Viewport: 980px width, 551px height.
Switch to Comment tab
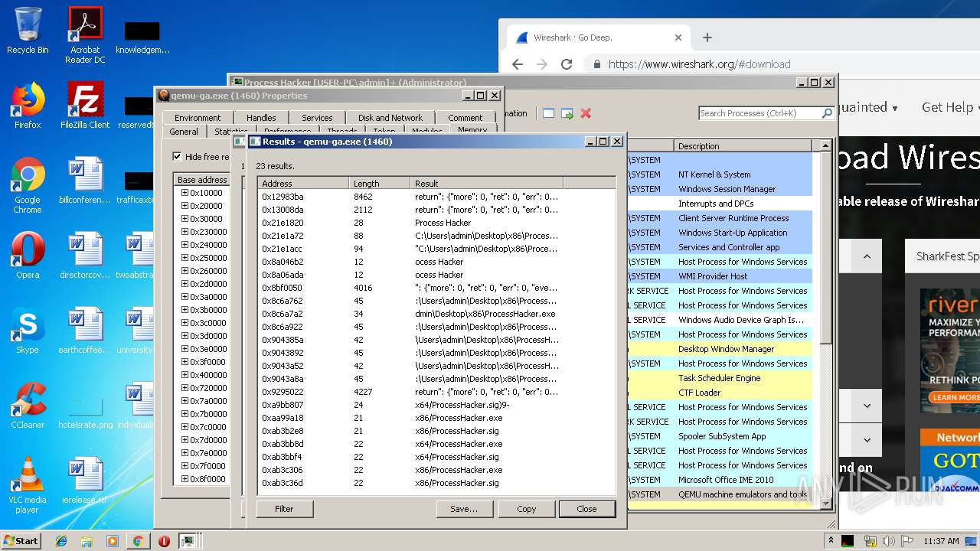(x=465, y=118)
